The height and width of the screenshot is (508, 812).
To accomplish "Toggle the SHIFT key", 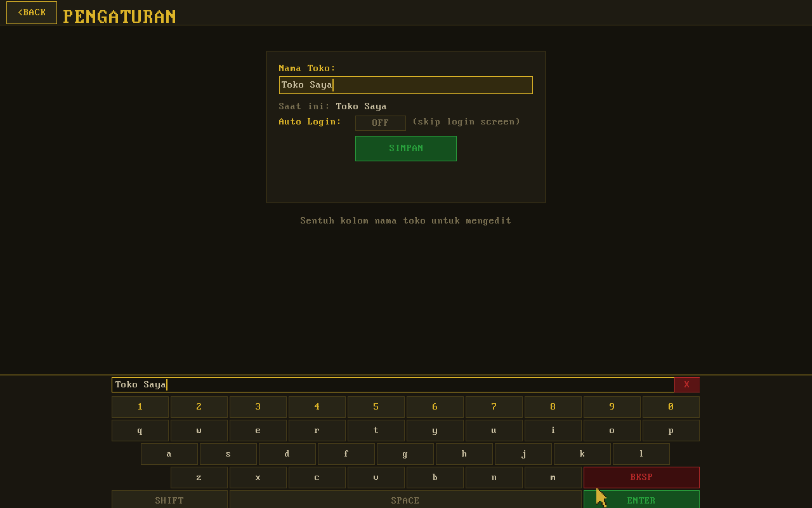I will click(x=169, y=499).
